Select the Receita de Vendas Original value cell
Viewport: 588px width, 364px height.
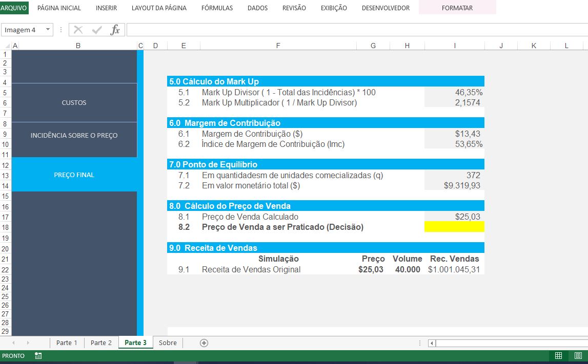[454, 269]
